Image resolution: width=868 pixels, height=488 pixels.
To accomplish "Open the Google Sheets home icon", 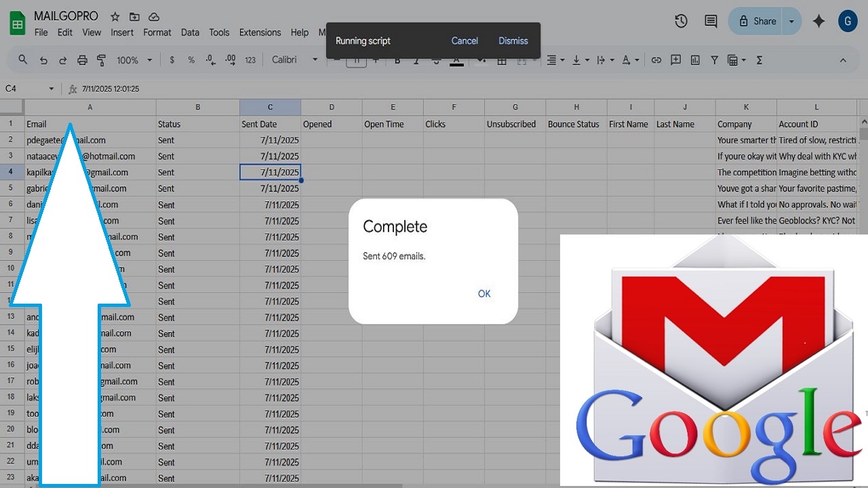I will point(17,24).
